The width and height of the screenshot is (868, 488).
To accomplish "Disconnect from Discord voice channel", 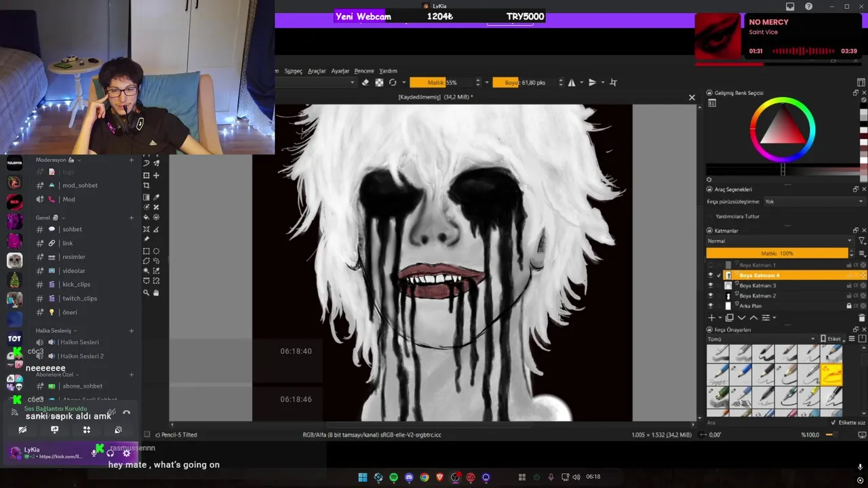I will (126, 412).
